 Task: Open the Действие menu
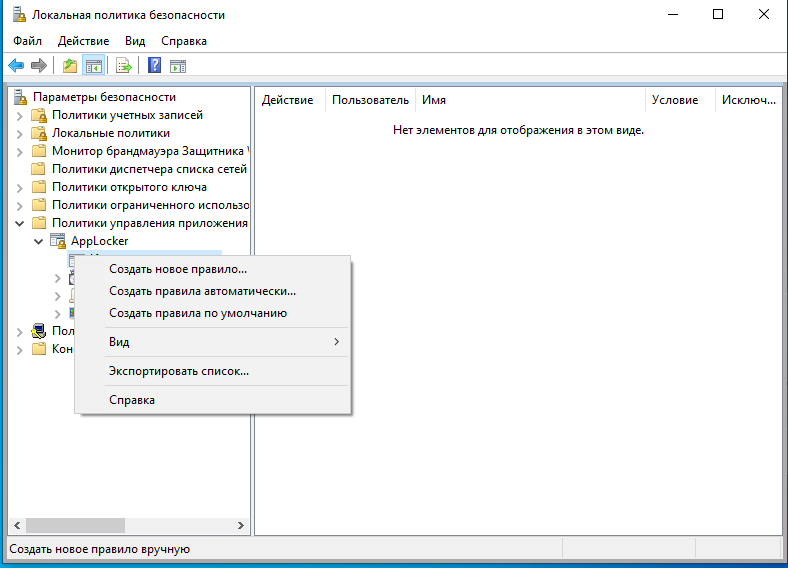(83, 41)
